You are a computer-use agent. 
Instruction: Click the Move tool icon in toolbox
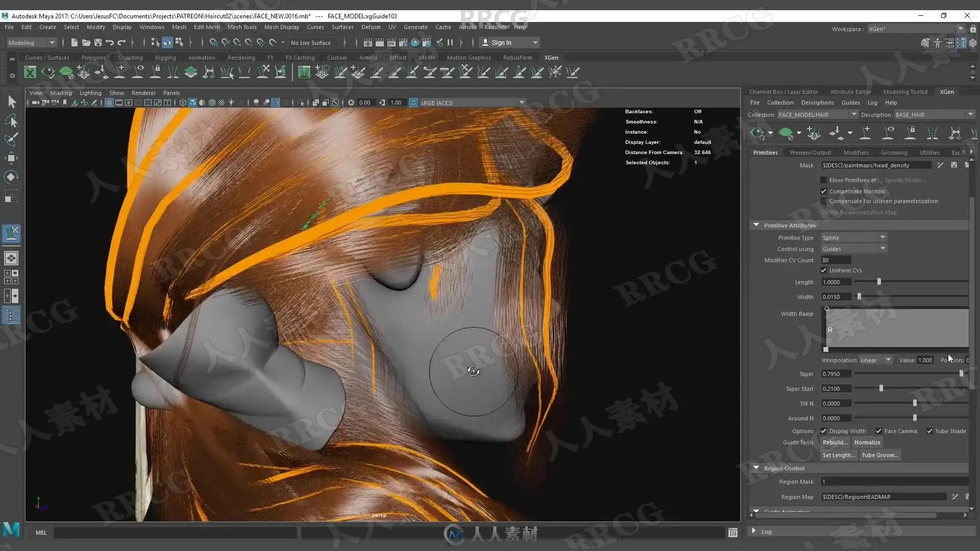tap(11, 158)
